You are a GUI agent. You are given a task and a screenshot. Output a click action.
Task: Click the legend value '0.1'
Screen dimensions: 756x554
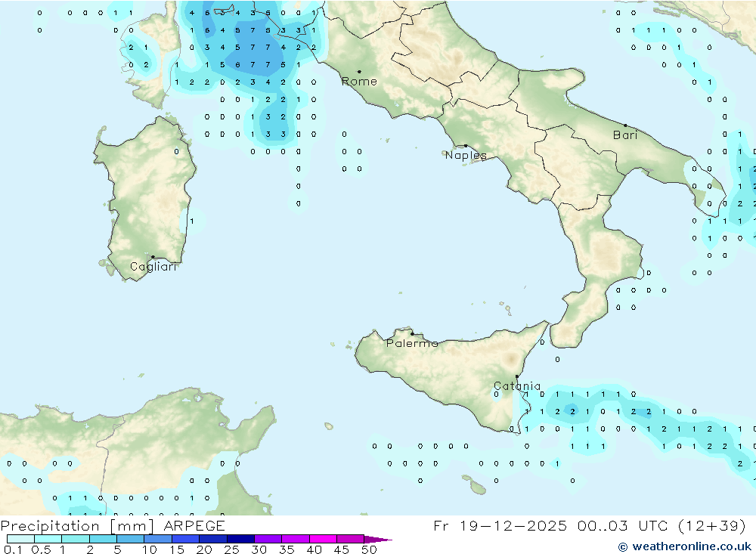[x=13, y=549]
